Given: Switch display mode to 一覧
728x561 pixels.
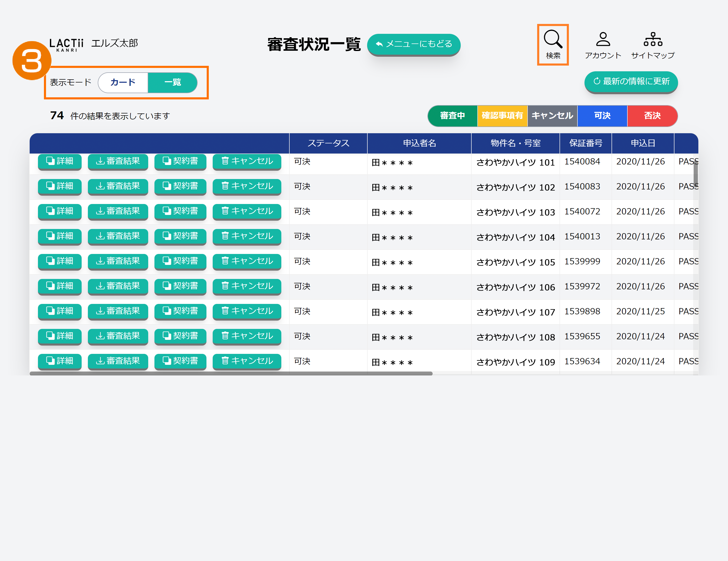Looking at the screenshot, I should click(172, 82).
